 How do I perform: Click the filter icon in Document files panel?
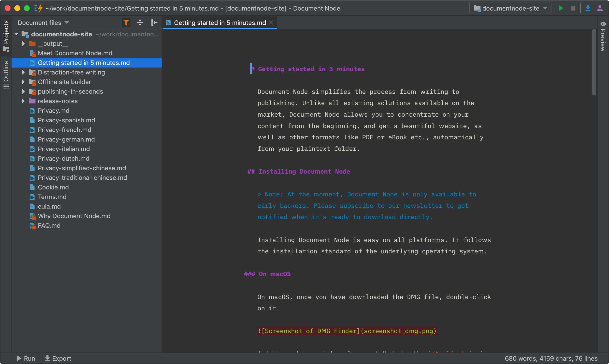pyautogui.click(x=126, y=23)
